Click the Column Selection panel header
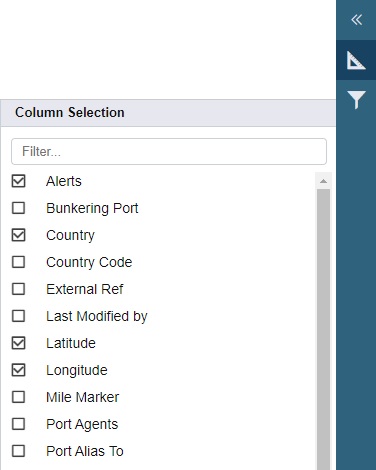The width and height of the screenshot is (376, 470). pos(168,113)
